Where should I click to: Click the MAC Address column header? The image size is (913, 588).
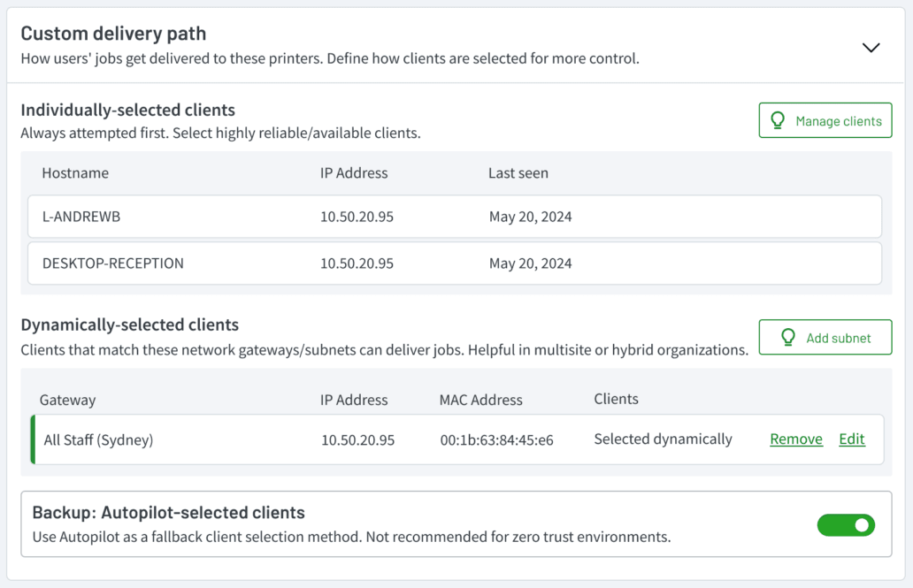(x=480, y=400)
